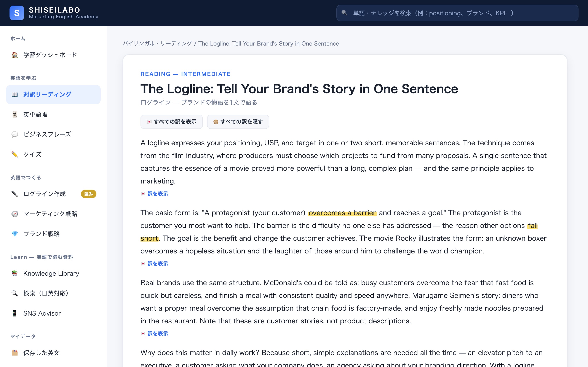Select 対訳リーディング in the sidebar
Viewport: 588px width, 367px height.
[53, 94]
